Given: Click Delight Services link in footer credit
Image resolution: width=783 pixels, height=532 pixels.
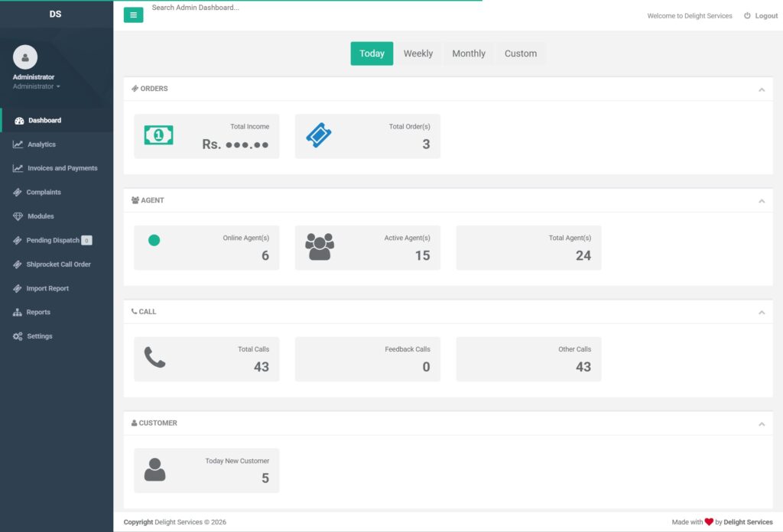Looking at the screenshot, I should tap(748, 522).
